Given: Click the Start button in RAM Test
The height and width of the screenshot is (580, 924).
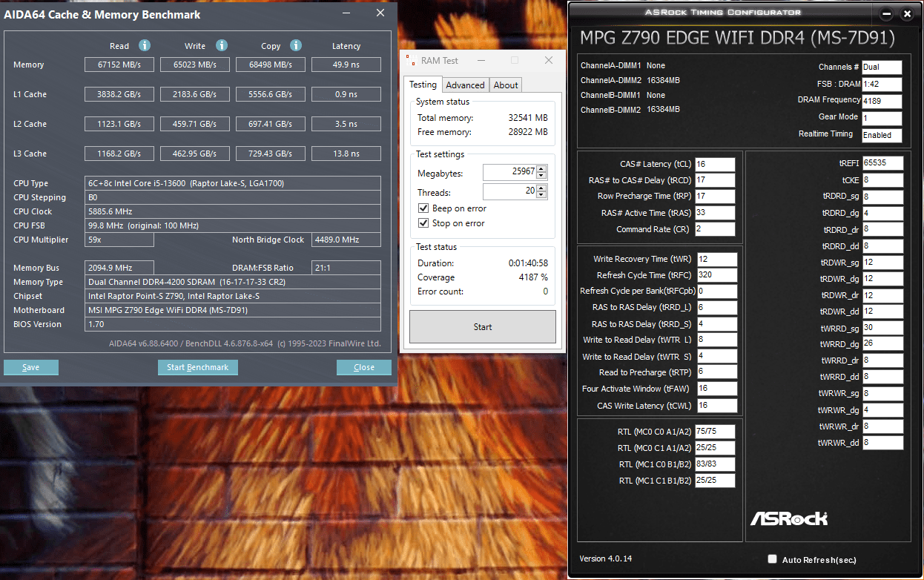Looking at the screenshot, I should [483, 327].
